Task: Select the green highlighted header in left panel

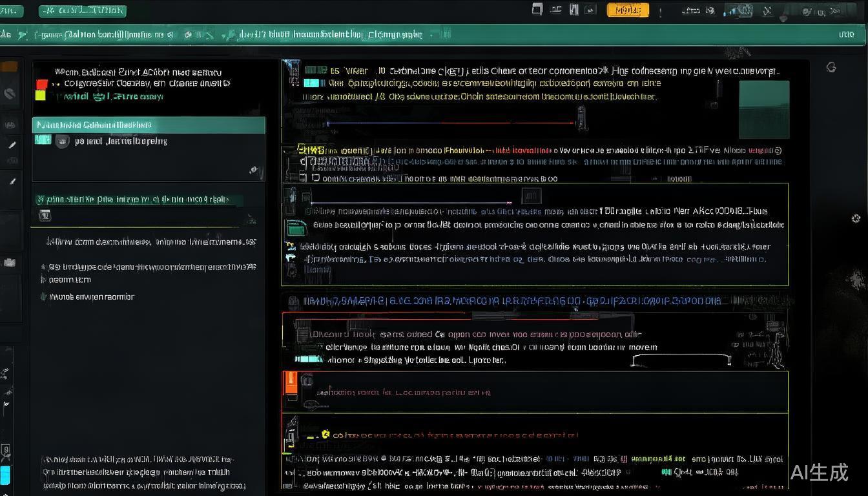Action: (149, 125)
